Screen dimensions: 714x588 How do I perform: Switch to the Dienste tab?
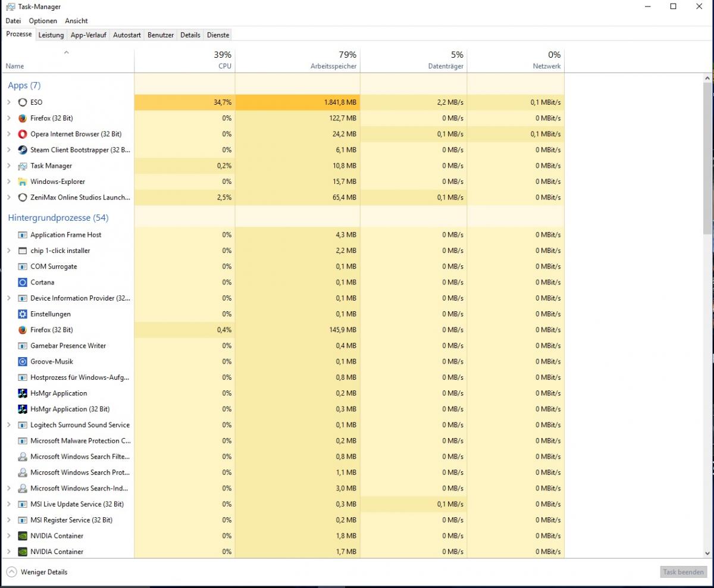218,35
